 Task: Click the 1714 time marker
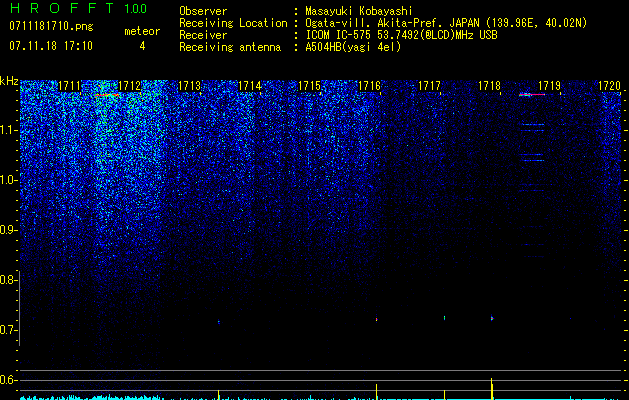250,86
